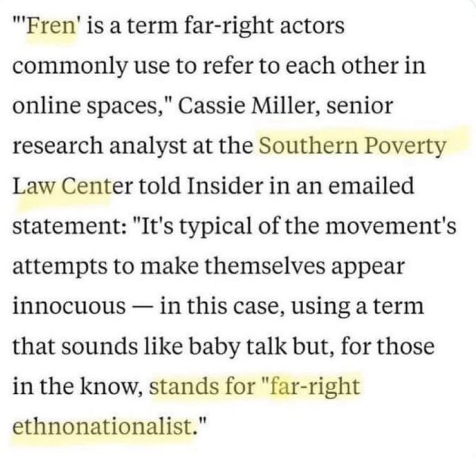Click the highlighted phrase 'stands for'

(194, 388)
